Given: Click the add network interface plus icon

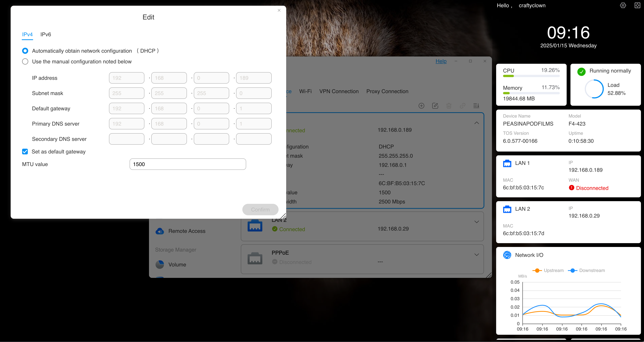Looking at the screenshot, I should (421, 106).
